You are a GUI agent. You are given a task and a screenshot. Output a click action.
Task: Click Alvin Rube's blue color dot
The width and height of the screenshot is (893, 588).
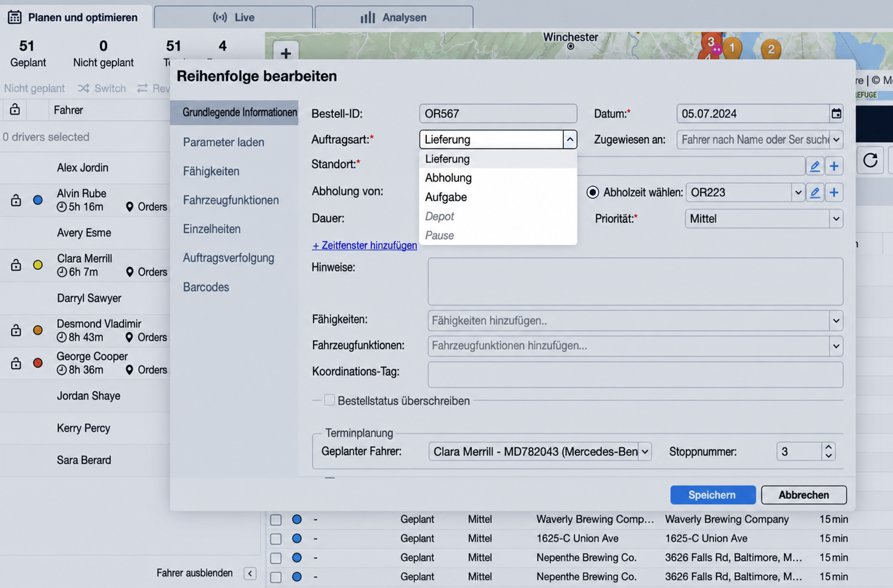[38, 200]
